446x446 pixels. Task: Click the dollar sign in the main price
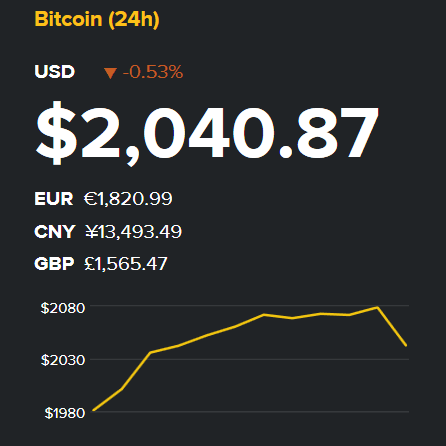(x=56, y=133)
